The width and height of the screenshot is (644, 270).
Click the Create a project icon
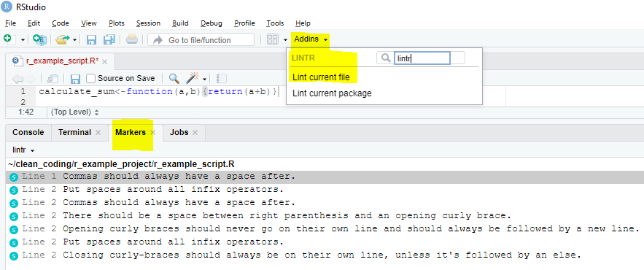click(x=40, y=39)
